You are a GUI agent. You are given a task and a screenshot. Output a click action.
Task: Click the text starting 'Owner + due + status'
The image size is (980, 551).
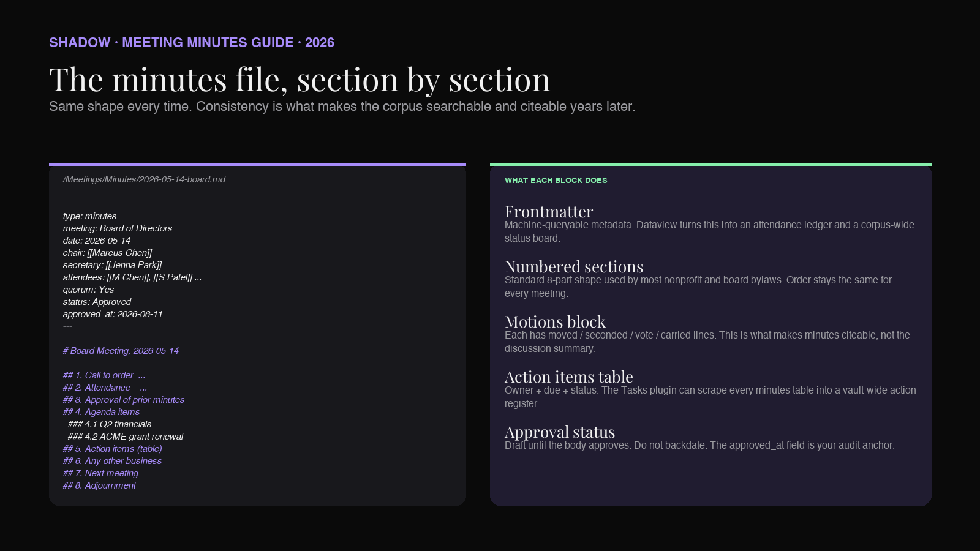[x=710, y=397]
